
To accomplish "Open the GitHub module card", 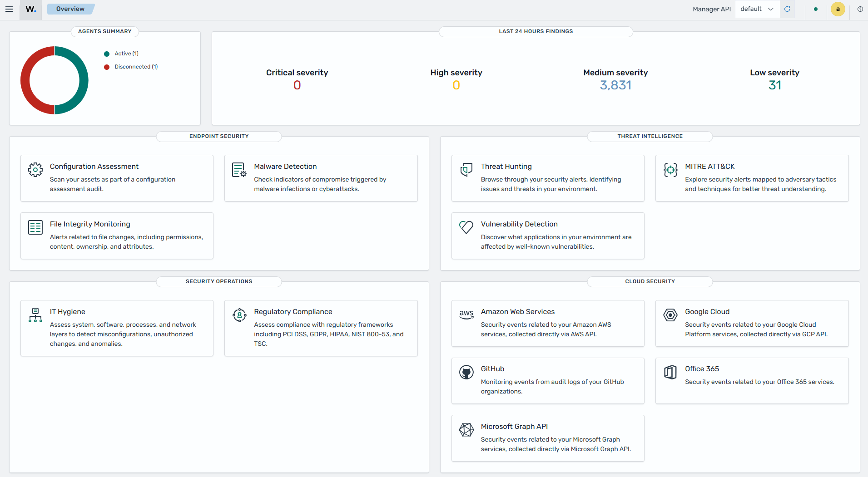I will [548, 381].
